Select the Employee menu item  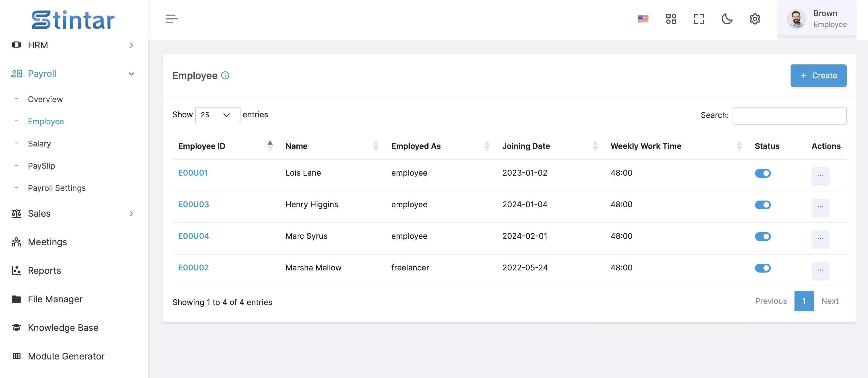click(x=46, y=121)
